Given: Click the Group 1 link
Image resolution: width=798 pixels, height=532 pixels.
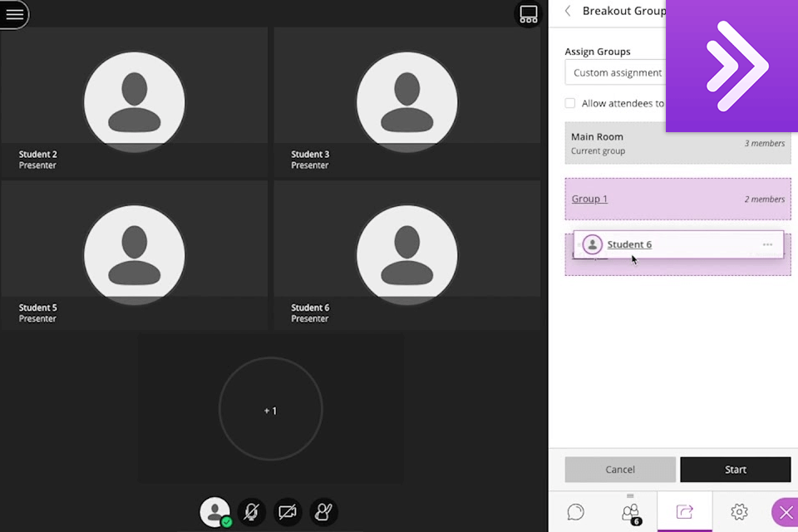Looking at the screenshot, I should (589, 199).
